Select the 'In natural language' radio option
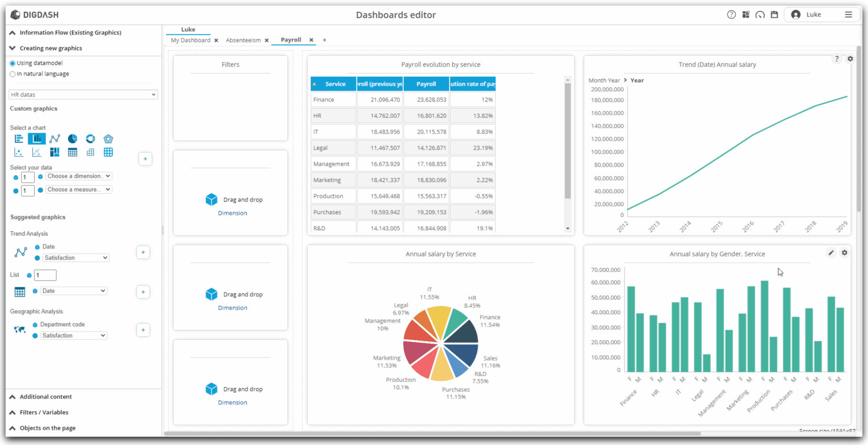The height and width of the screenshot is (445, 868). pos(13,74)
